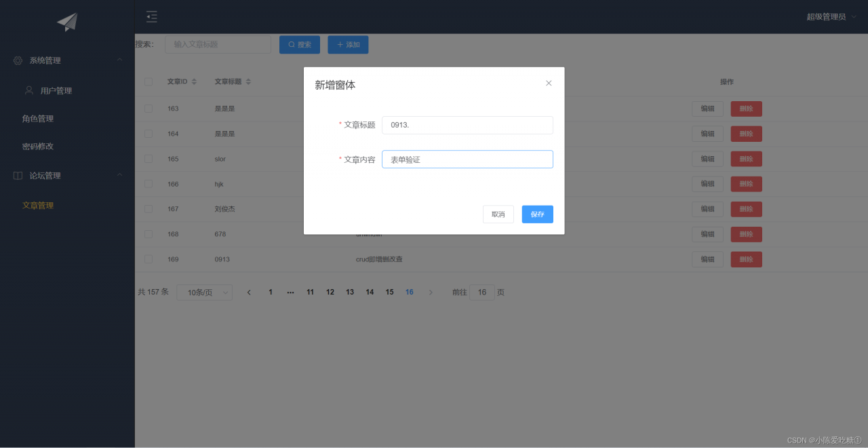The width and height of the screenshot is (868, 448).
Task: Click the 论坛管理 book icon
Action: coord(18,175)
